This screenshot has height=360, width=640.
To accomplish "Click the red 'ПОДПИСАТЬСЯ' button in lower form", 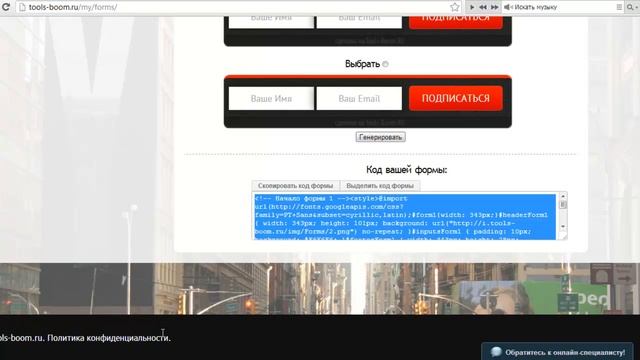I will click(x=456, y=98).
